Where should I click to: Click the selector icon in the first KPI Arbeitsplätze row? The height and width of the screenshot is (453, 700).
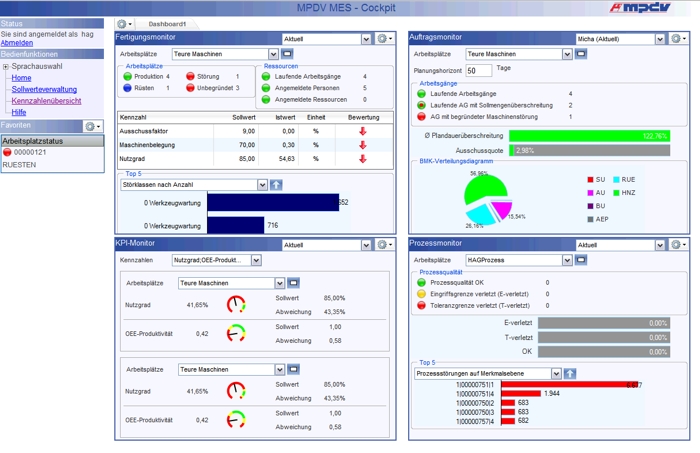(293, 283)
